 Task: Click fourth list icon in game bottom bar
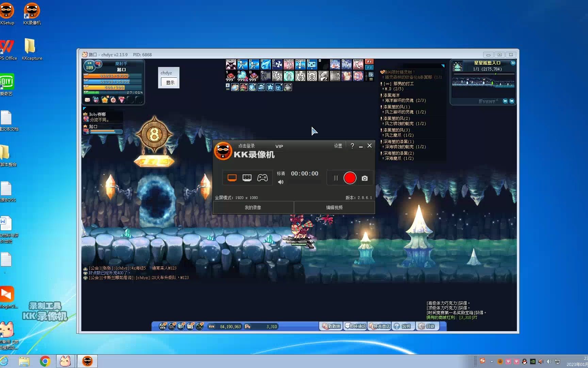pos(190,326)
